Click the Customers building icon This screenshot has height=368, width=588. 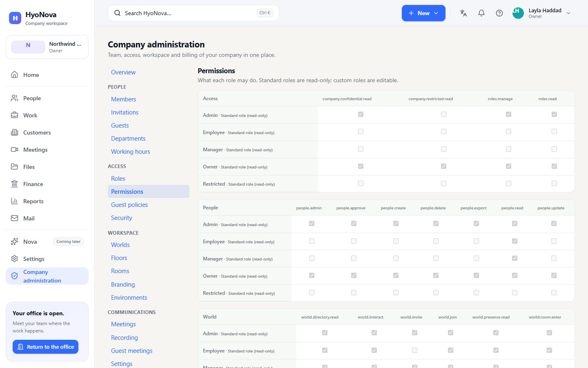[x=15, y=132]
